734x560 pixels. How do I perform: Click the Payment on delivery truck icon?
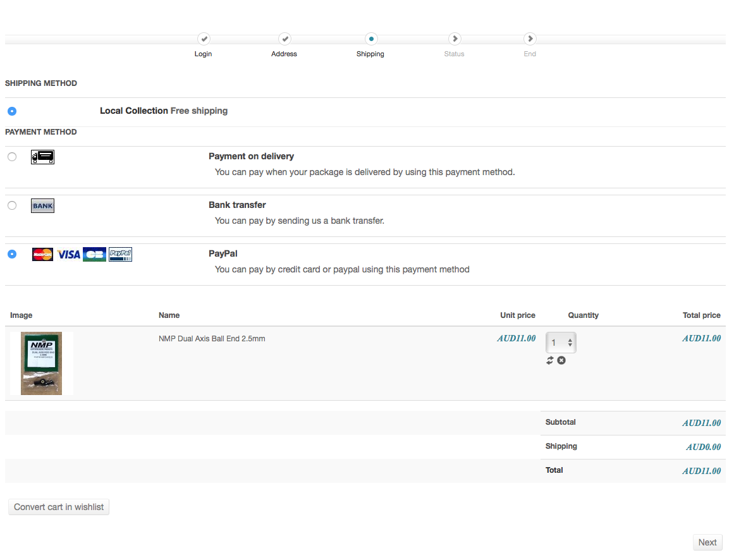(42, 157)
